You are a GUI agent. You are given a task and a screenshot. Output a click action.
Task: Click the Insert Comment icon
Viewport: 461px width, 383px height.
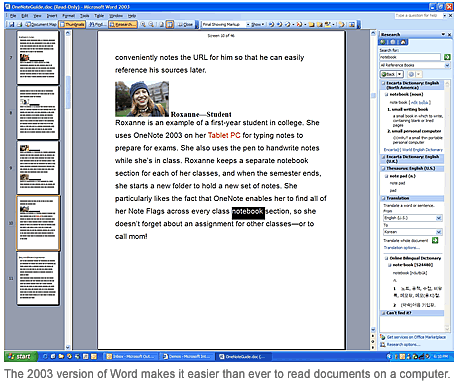[x=311, y=24]
